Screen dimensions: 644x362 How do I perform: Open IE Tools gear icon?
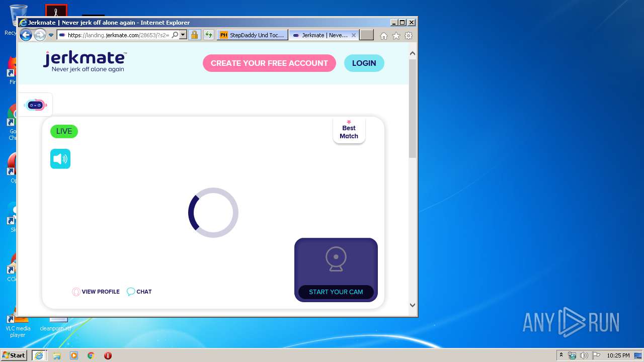409,36
